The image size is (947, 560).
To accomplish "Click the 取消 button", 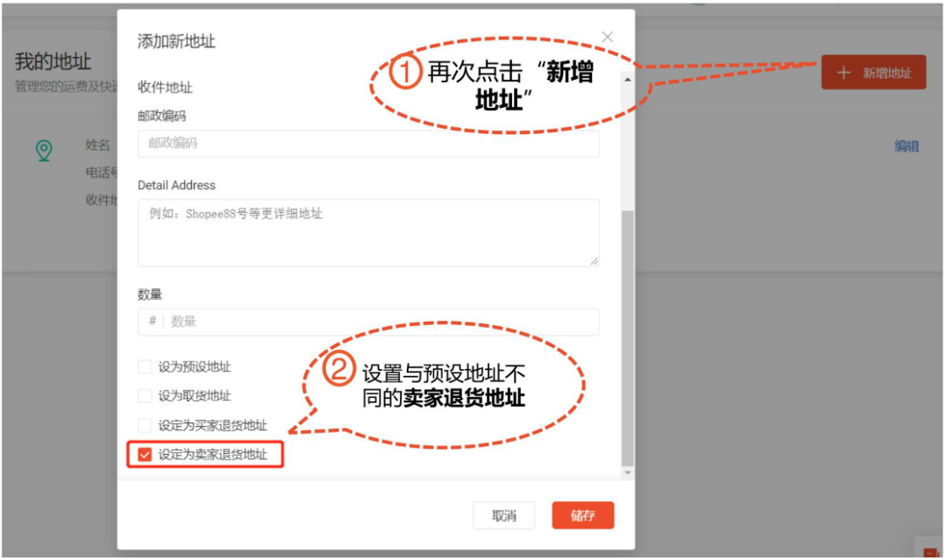I will pos(502,515).
